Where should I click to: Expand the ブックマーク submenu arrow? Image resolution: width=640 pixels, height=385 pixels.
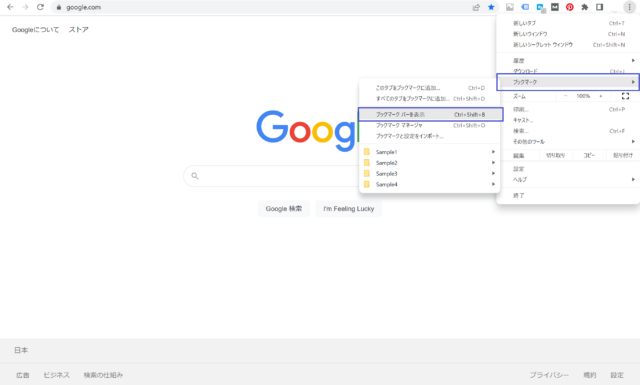point(633,82)
